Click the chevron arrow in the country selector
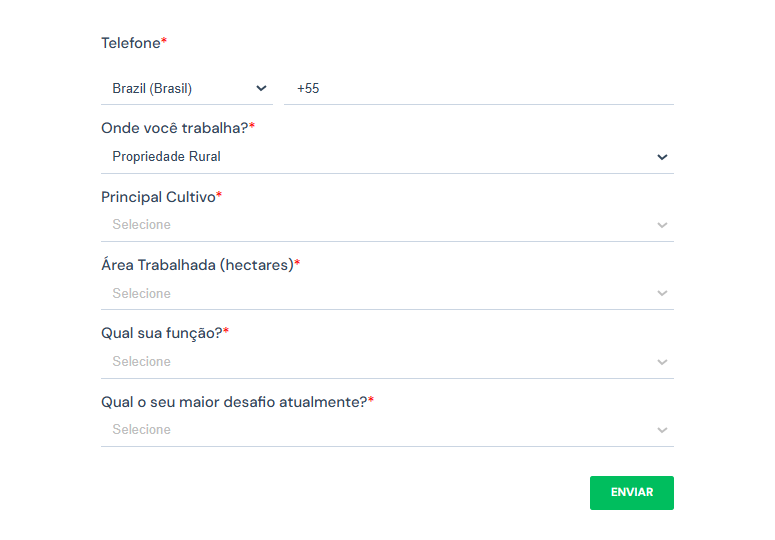This screenshot has width=775, height=540. (262, 89)
